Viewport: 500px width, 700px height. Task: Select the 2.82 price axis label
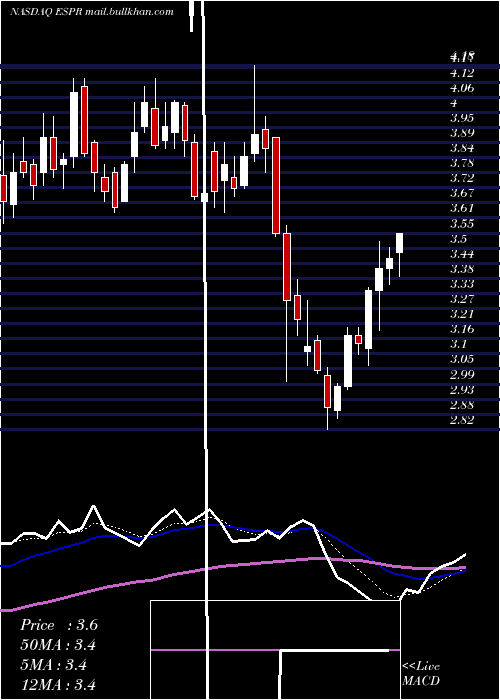click(x=462, y=420)
